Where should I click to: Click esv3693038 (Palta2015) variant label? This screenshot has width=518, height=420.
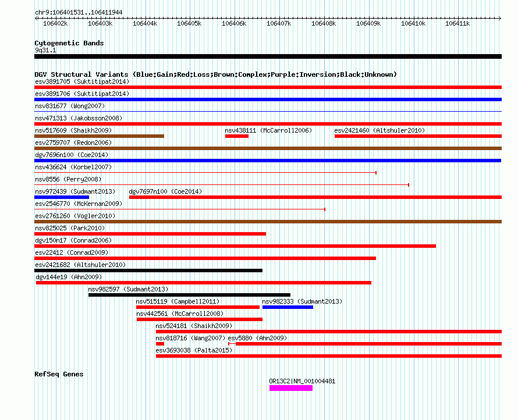pyautogui.click(x=194, y=350)
